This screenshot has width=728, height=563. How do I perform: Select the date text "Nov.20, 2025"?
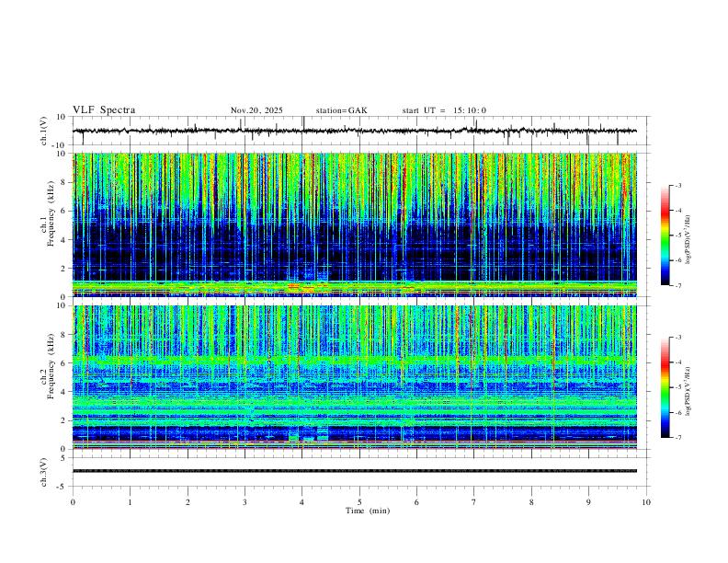[x=256, y=110]
